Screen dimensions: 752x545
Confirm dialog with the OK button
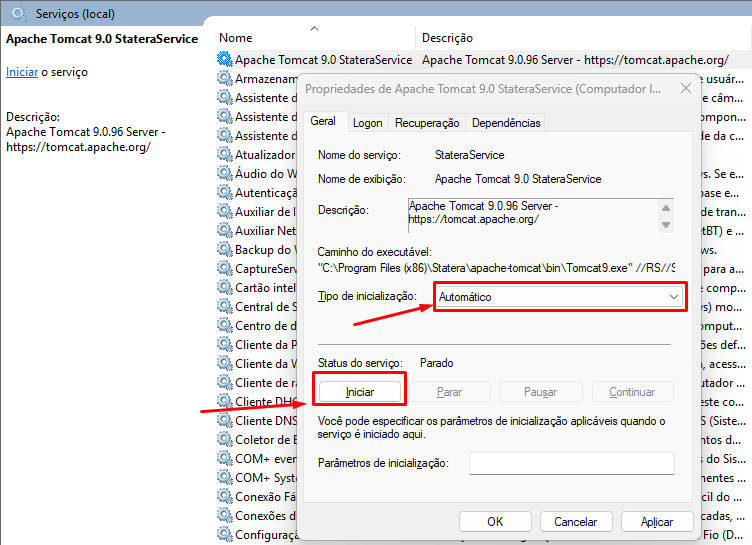click(x=495, y=521)
